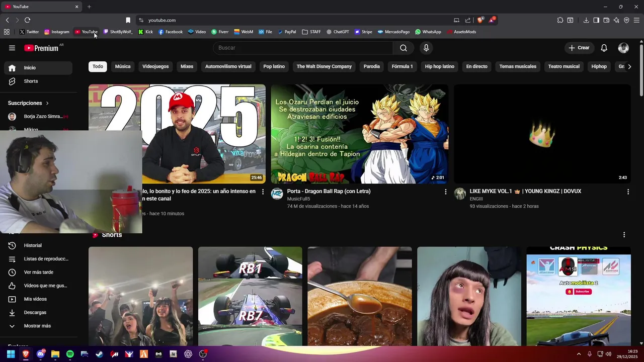
Task: Open Mis vídeos in the sidebar
Action: [x=38, y=299]
